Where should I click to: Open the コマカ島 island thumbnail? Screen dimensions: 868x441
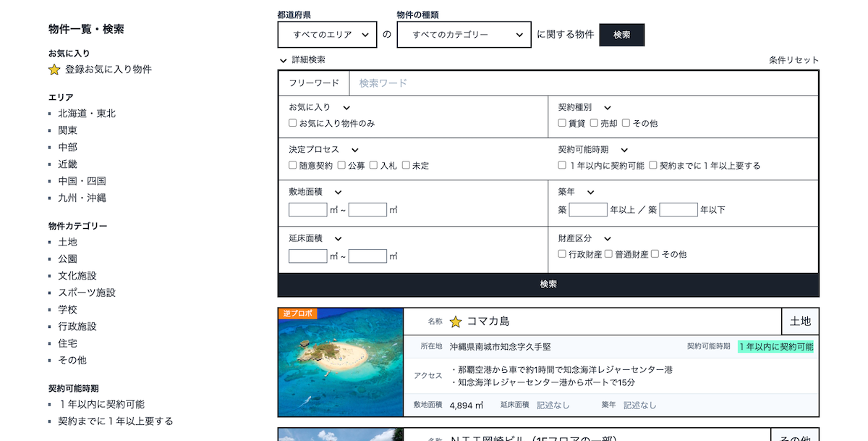tap(341, 362)
